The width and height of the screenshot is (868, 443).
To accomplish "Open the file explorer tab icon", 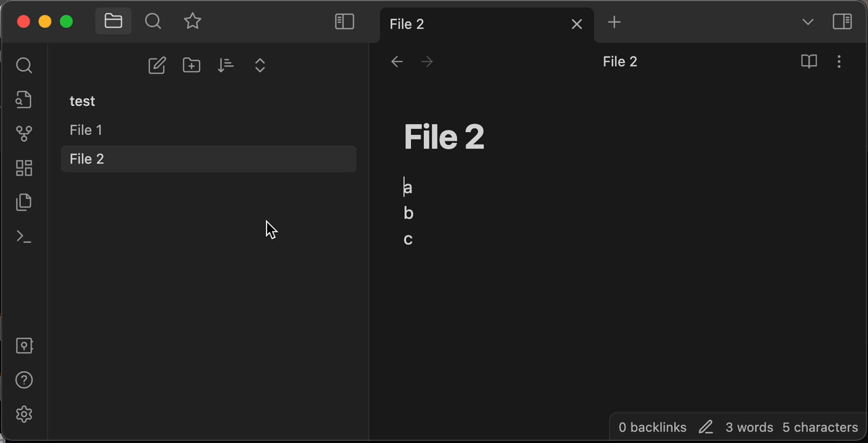I will [113, 22].
